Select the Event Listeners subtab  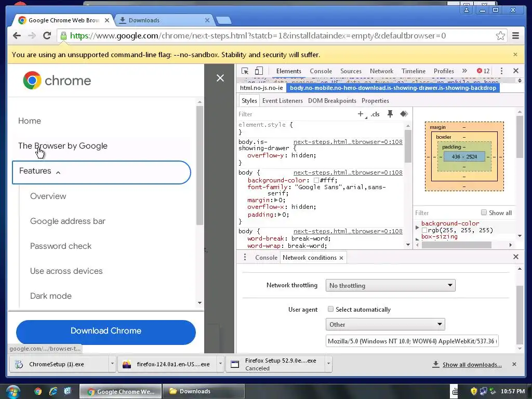click(x=282, y=101)
